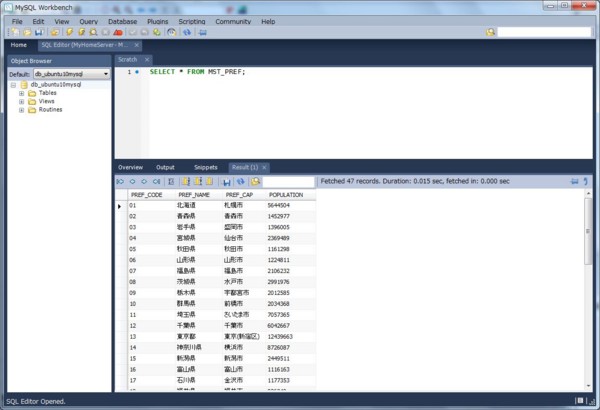600x410 pixels.
Task: Go to last record in result toolbar
Action: pyautogui.click(x=157, y=181)
